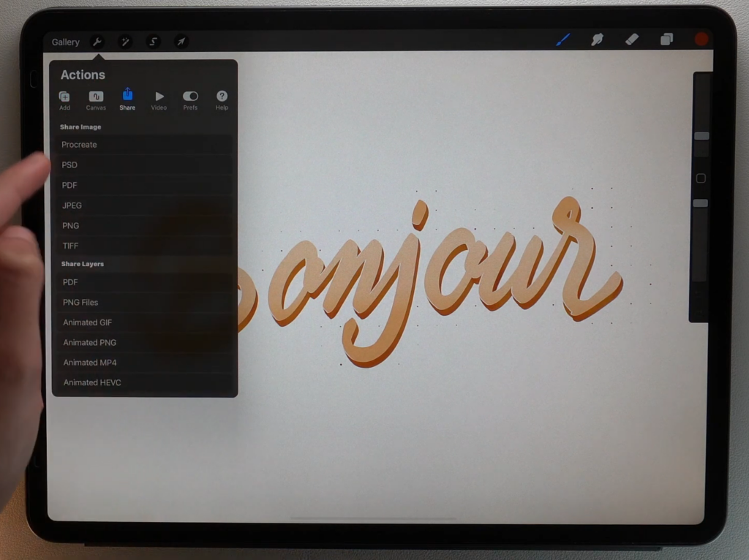The image size is (749, 560).
Task: Export layers as Animated MP4
Action: pos(144,363)
